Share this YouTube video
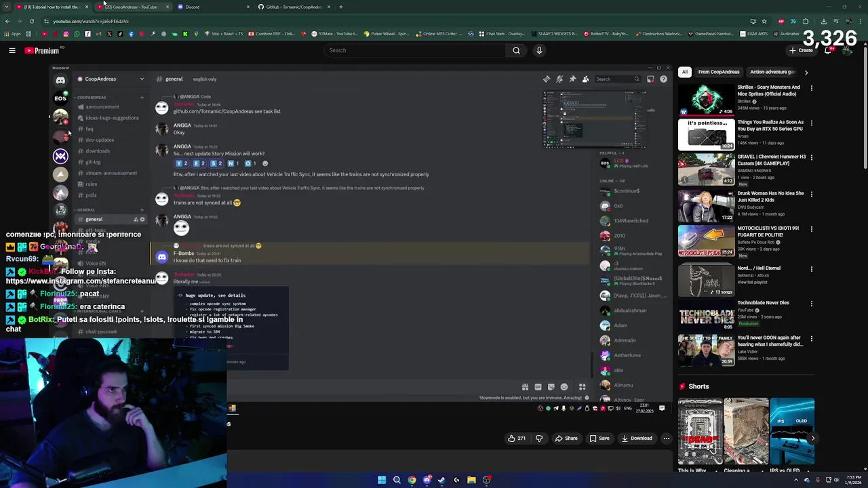868x488 pixels. coord(566,439)
